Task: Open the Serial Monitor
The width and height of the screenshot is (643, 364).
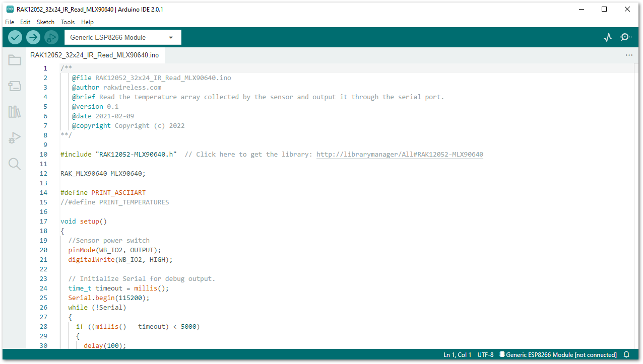Action: 626,37
